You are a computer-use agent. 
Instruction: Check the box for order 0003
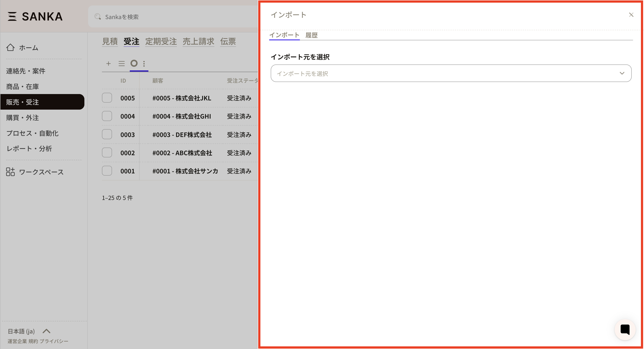pos(107,135)
